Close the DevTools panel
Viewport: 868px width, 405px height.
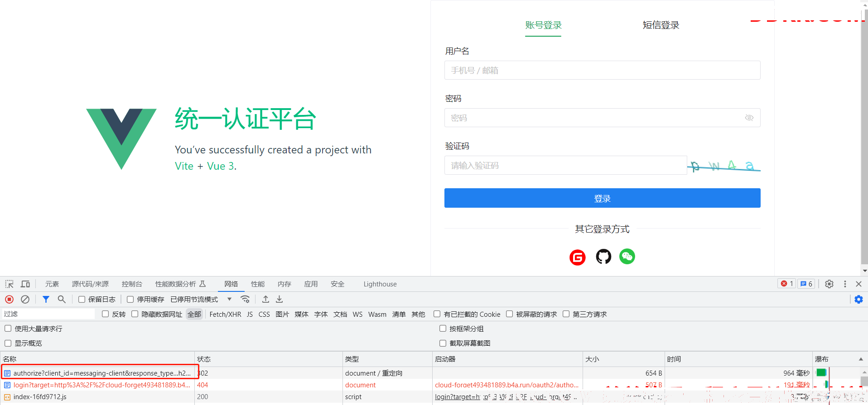pos(858,284)
